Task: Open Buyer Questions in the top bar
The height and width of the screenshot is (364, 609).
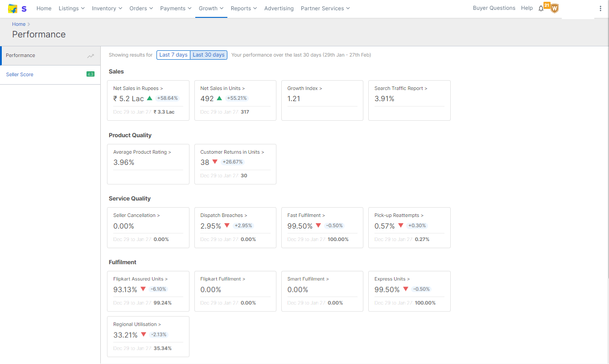Action: click(494, 8)
